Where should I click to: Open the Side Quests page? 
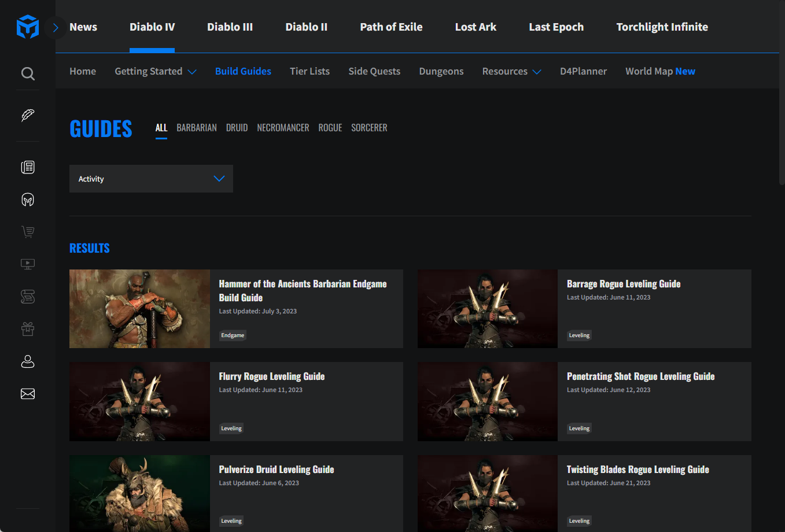coord(374,71)
